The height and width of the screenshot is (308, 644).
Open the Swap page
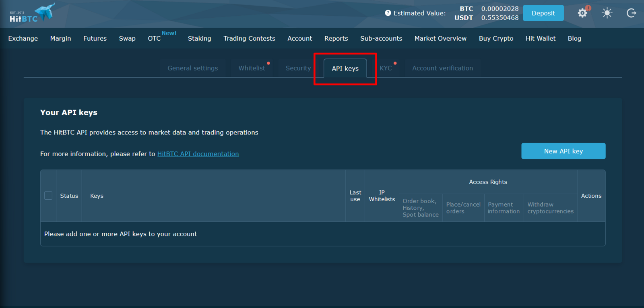click(x=127, y=38)
